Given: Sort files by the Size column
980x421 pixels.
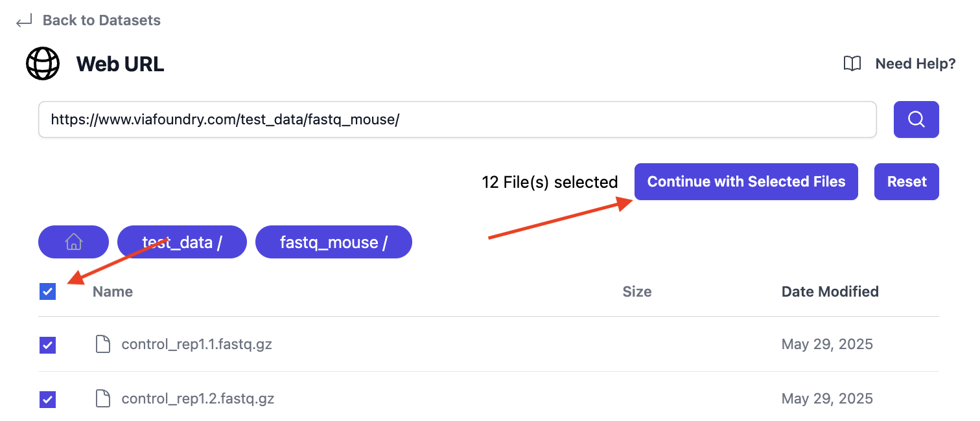Looking at the screenshot, I should point(636,291).
